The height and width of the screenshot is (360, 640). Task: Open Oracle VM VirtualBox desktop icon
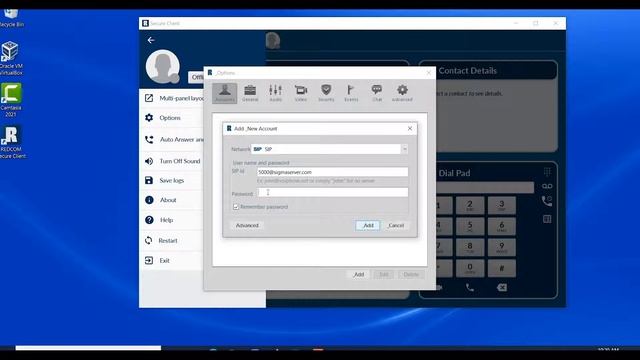(x=11, y=58)
